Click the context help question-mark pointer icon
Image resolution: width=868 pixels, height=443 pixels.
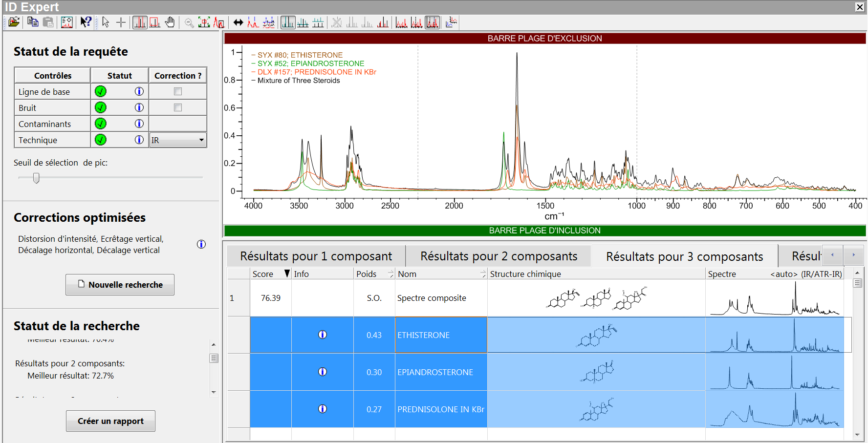(86, 22)
